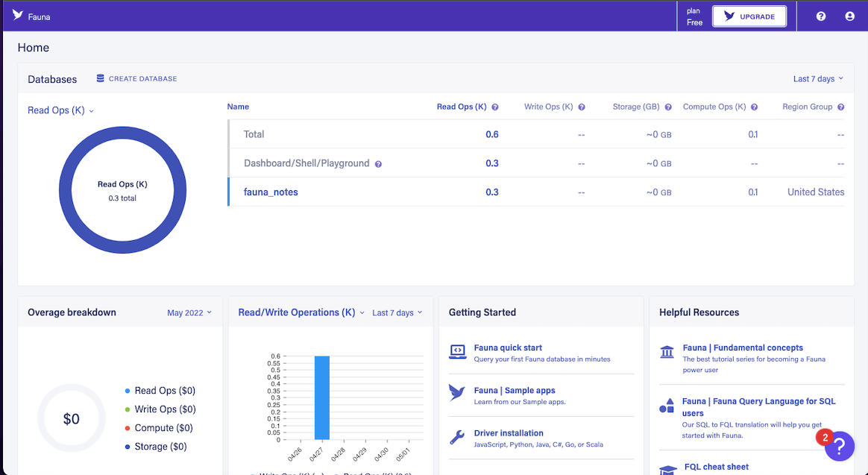
Task: Click the Home page heading
Action: coord(34,48)
